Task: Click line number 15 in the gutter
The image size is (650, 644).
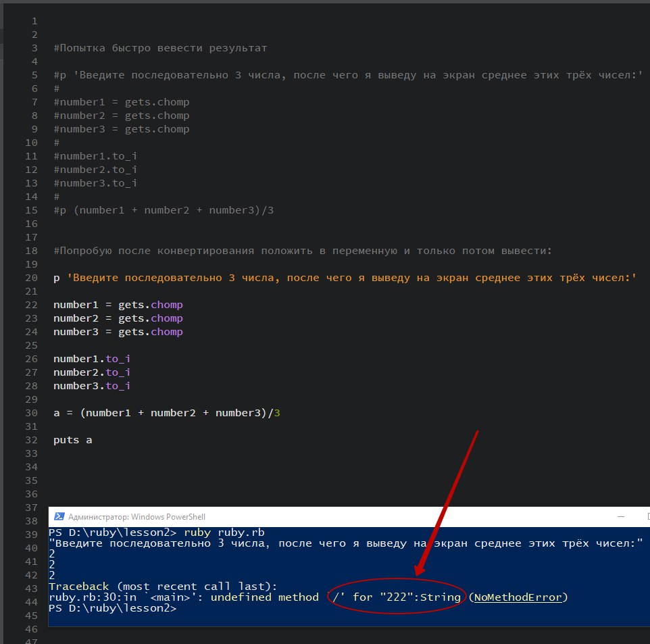Action: (32, 210)
